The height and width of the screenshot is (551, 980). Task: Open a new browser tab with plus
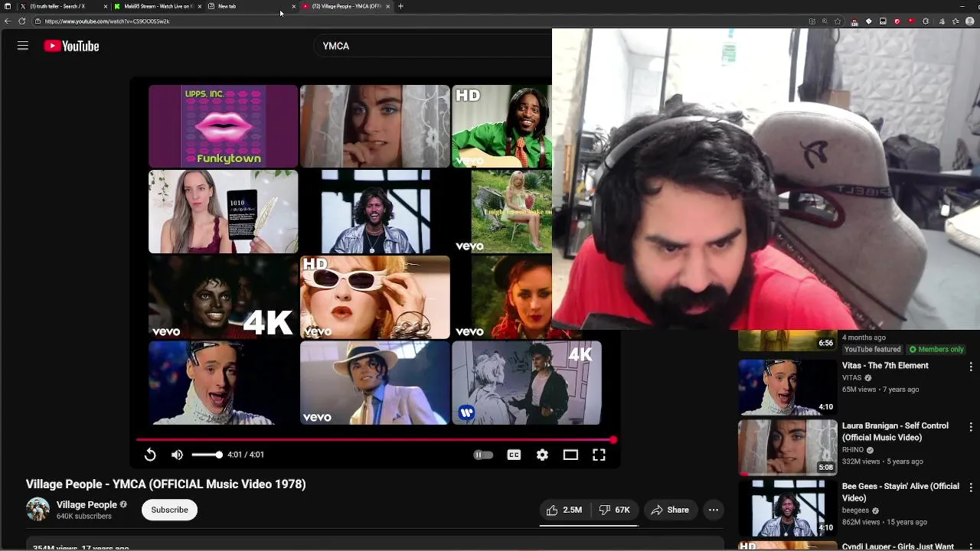[x=400, y=6]
